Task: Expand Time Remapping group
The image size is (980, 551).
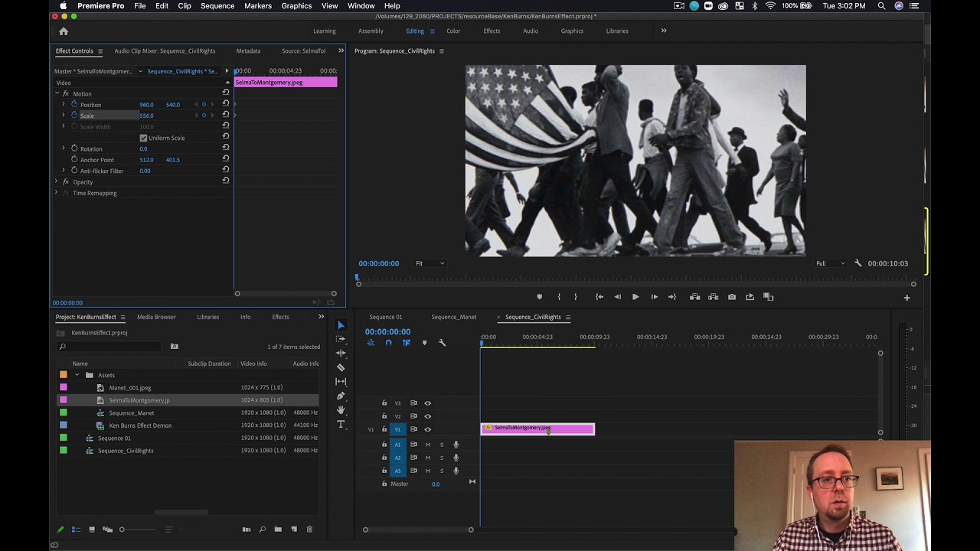Action: pos(57,193)
